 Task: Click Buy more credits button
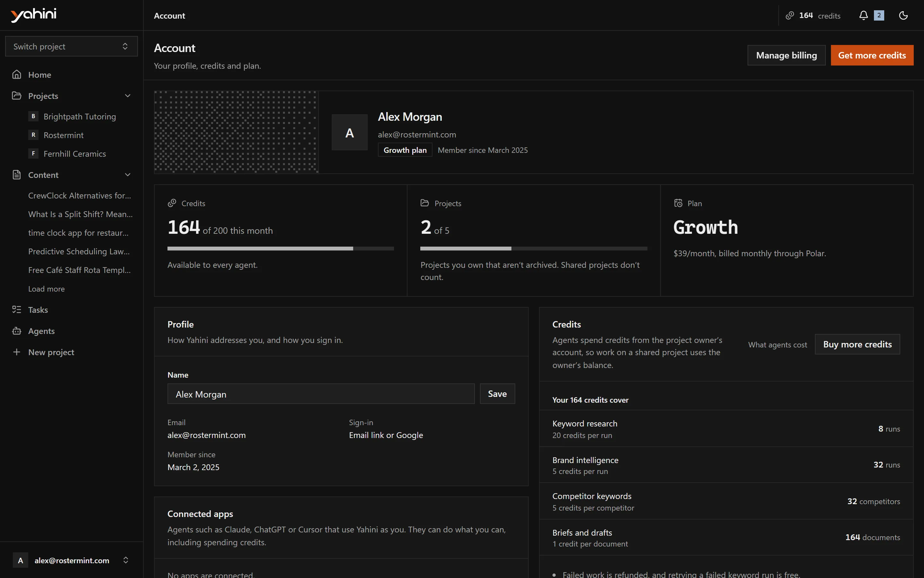point(857,345)
